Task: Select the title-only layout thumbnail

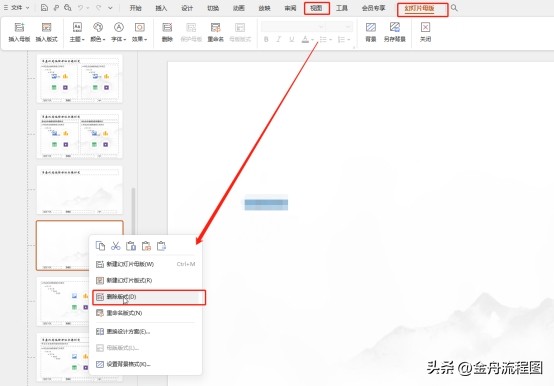Action: pyautogui.click(x=79, y=190)
